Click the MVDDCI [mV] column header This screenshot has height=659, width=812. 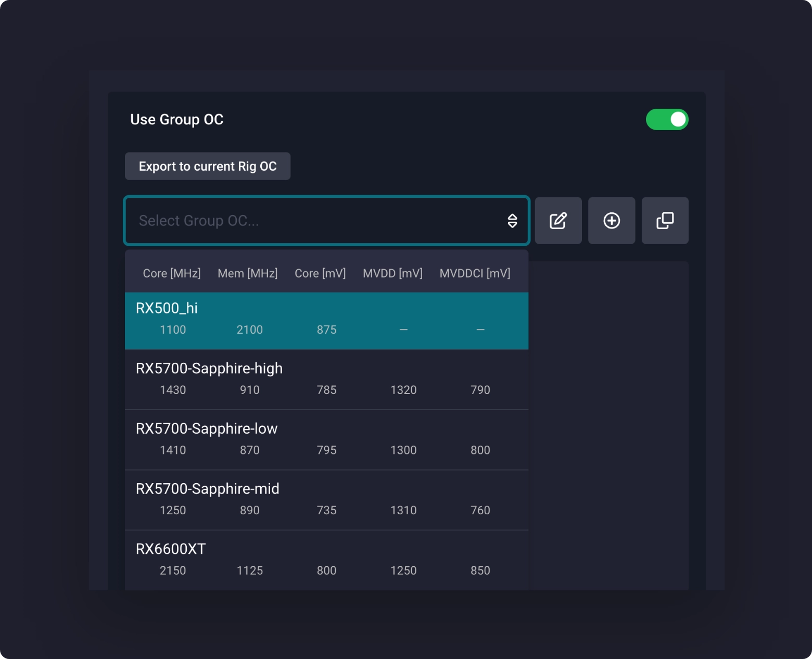tap(475, 273)
